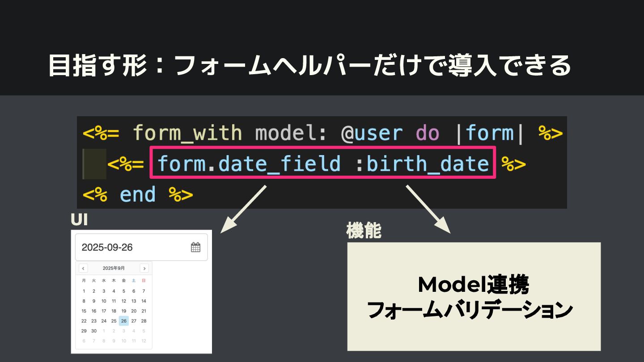Go to next month with the right chevron
Image resolution: width=644 pixels, height=362 pixels.
click(144, 268)
